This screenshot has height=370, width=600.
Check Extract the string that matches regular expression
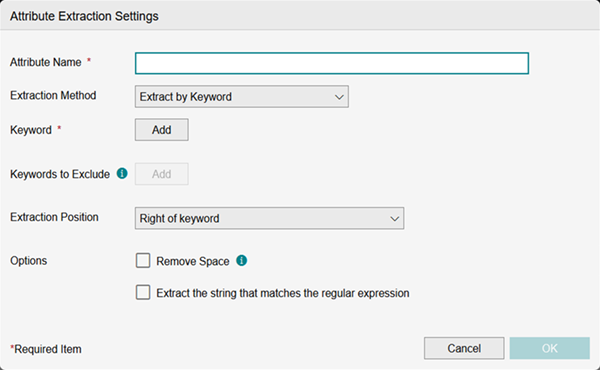coord(143,292)
